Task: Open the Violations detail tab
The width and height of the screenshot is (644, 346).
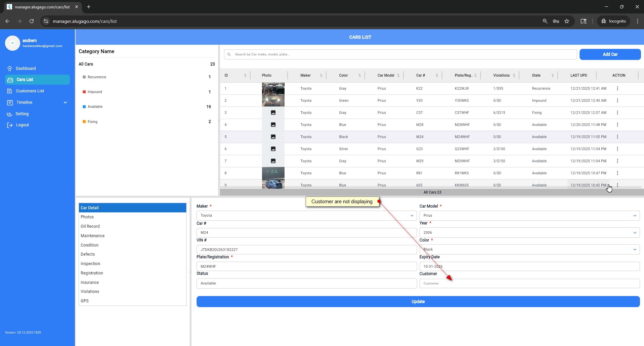Action: point(90,292)
